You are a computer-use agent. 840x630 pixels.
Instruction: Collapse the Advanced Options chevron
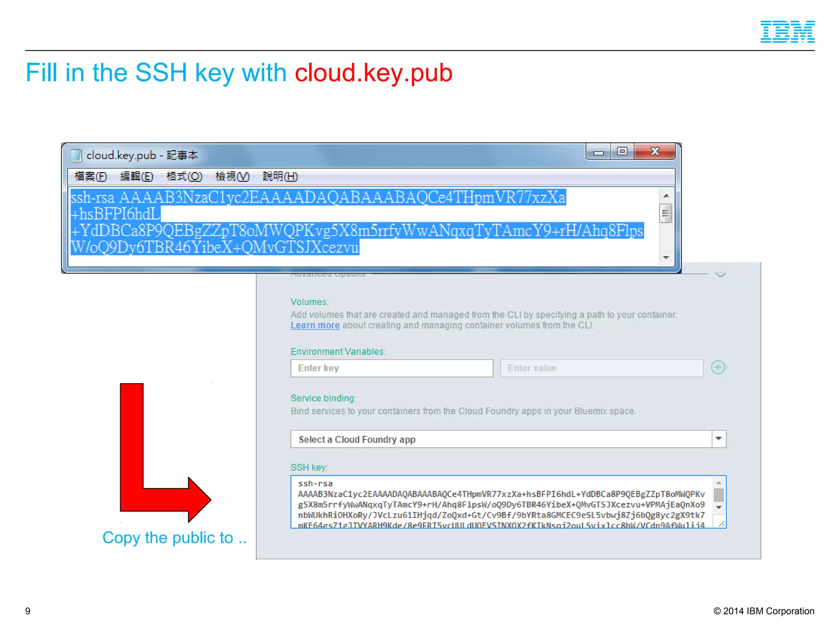coord(720,275)
